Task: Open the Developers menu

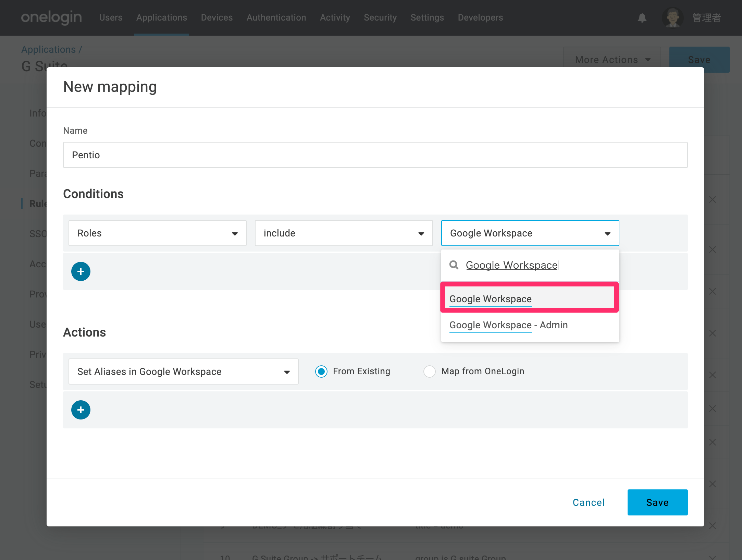Action: coord(480,17)
